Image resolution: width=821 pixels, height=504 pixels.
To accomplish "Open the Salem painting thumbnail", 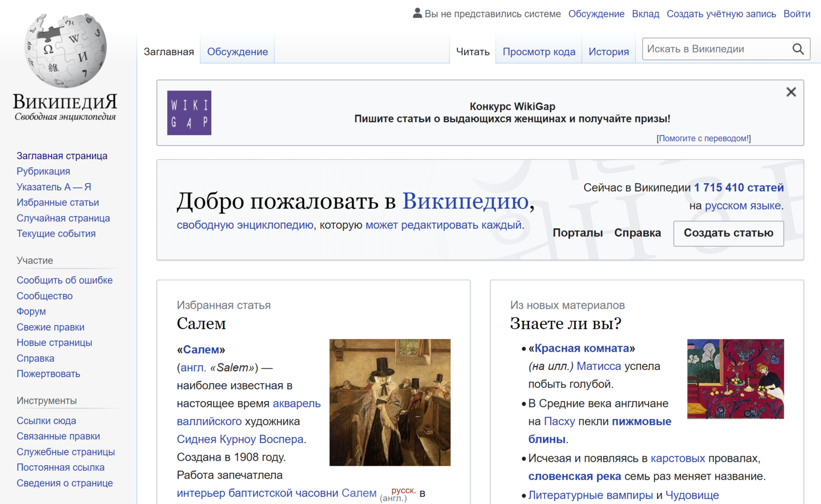I will pos(390,402).
